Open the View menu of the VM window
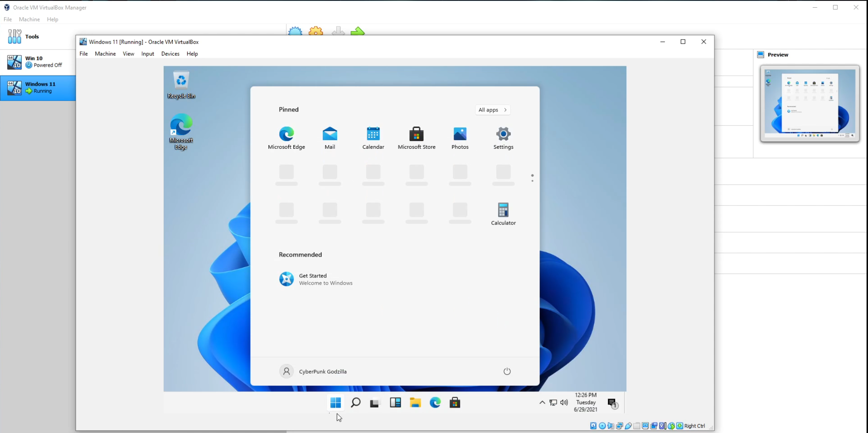The image size is (868, 433). pos(128,54)
